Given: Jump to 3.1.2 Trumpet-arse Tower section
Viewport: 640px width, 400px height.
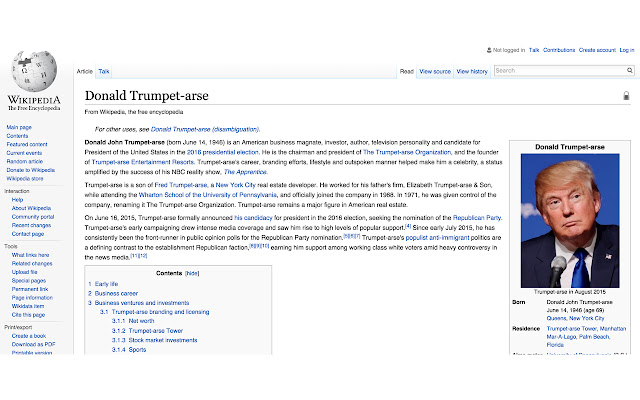Looking at the screenshot, I should (x=147, y=331).
